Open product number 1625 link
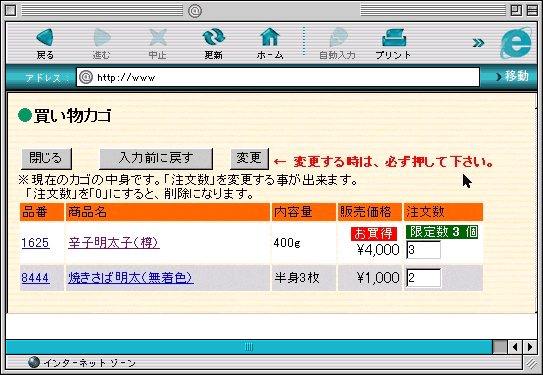The image size is (543, 375). [x=35, y=243]
